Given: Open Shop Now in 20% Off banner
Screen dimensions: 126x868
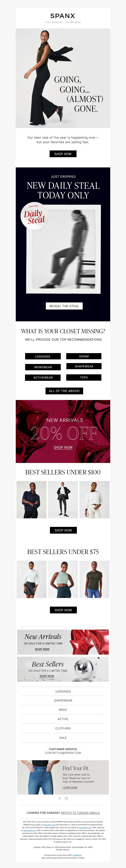Looking at the screenshot, I should (x=63, y=448).
